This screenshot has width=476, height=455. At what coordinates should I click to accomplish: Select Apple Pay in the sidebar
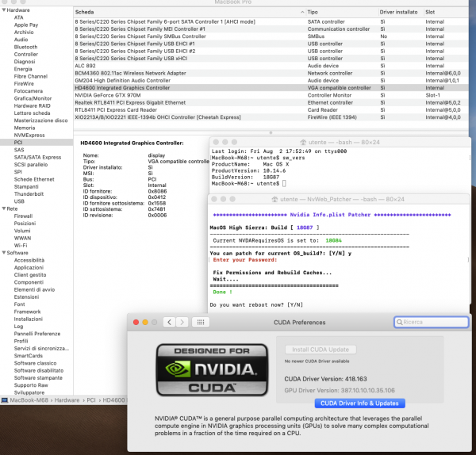tap(26, 25)
